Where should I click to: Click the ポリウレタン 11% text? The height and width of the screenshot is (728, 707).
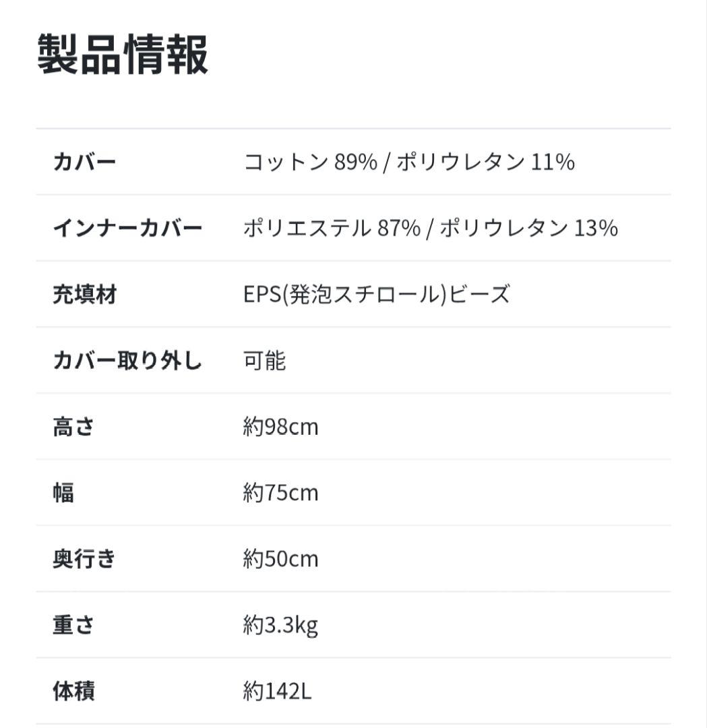(x=485, y=162)
